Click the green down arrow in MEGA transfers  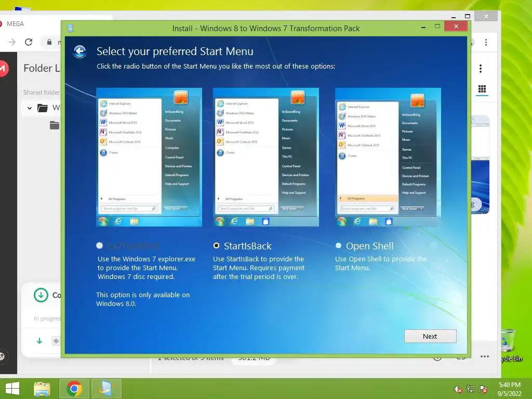point(39,341)
